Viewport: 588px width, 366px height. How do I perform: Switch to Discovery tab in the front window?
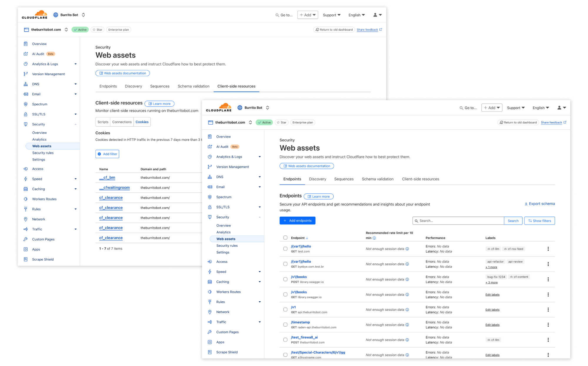317,179
